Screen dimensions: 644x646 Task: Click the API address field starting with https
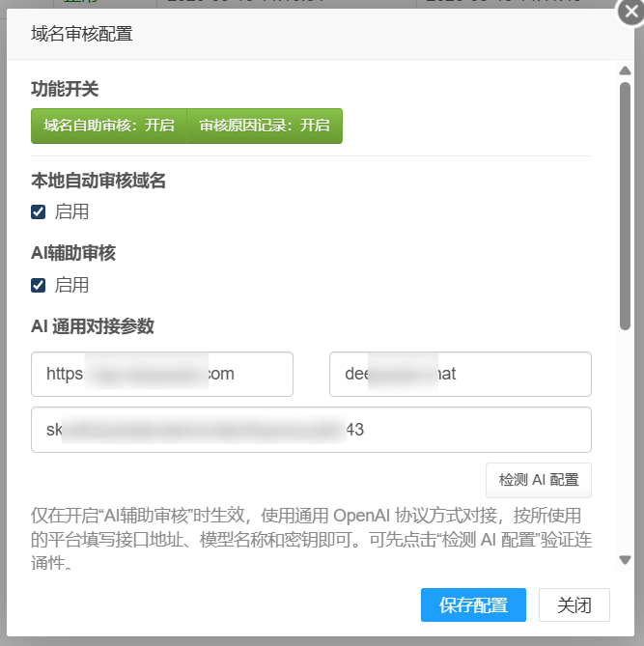tap(162, 374)
